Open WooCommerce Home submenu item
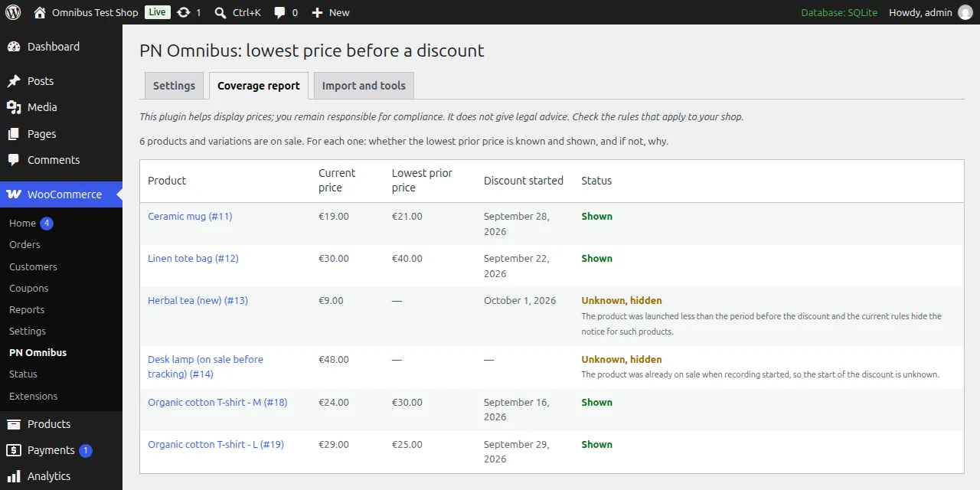Screen dimensions: 980x490 click(x=23, y=224)
